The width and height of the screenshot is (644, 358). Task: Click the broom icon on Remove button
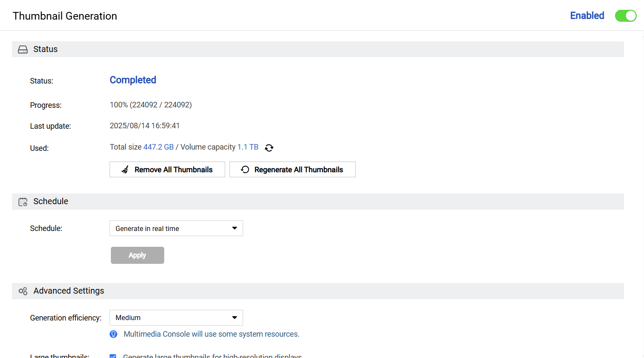(x=125, y=170)
